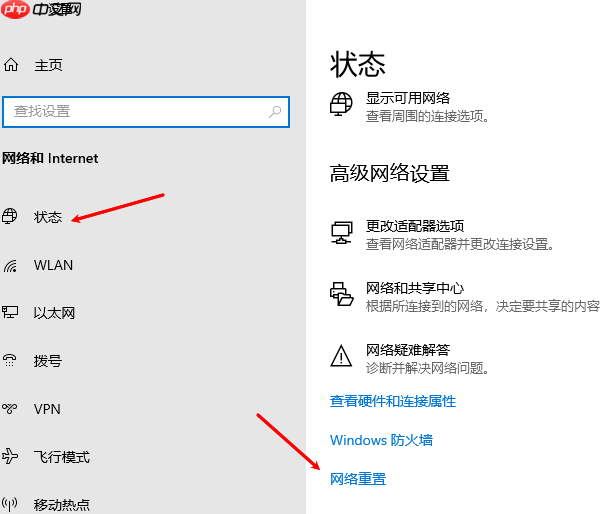Open the Windows 防火墙 link
The height and width of the screenshot is (514, 600).
(x=381, y=440)
